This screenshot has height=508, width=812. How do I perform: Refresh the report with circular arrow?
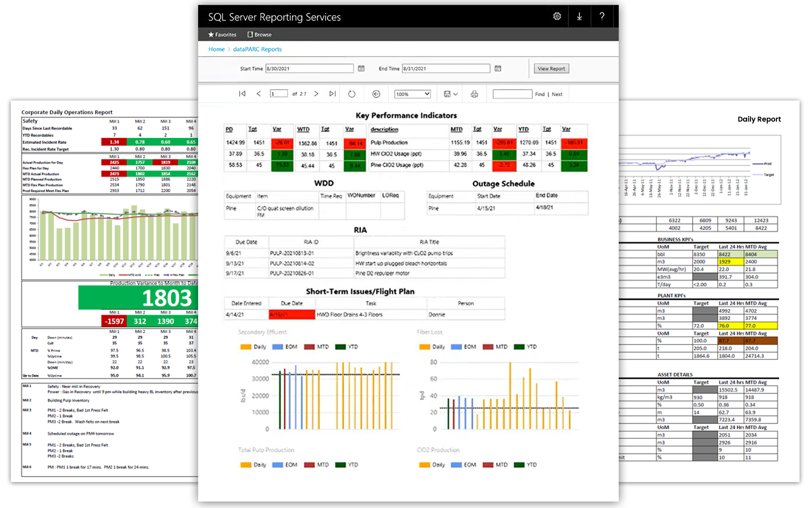[x=351, y=94]
